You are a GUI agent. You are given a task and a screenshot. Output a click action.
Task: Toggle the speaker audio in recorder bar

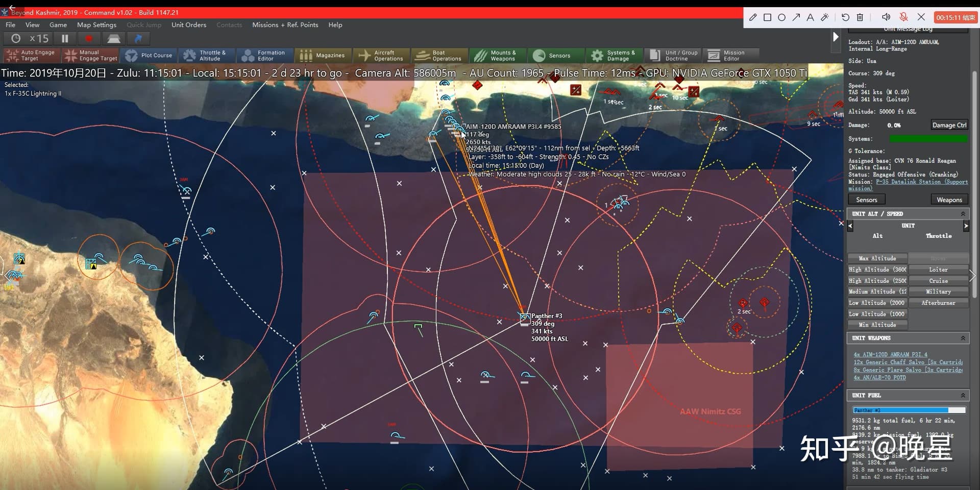pos(886,17)
